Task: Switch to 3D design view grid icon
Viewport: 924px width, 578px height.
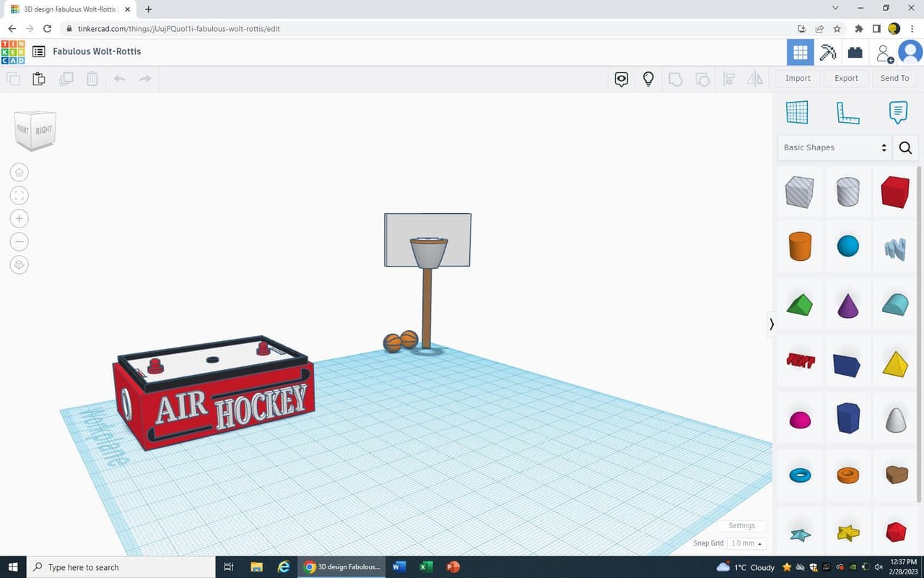Action: [800, 52]
